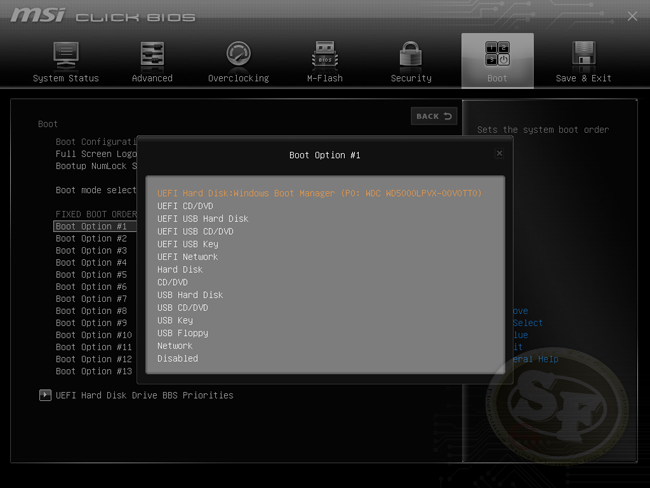Select Boot Option #9 row
The width and height of the screenshot is (650, 488).
click(91, 323)
